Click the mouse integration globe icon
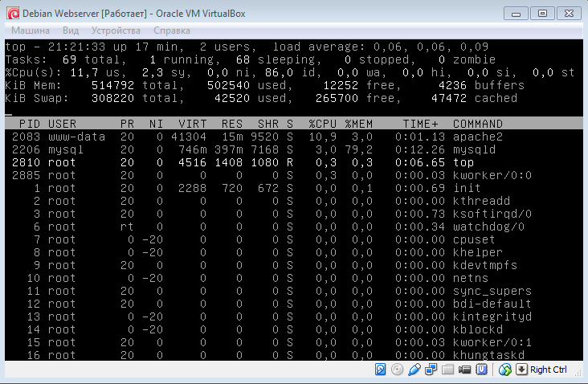 point(504,370)
